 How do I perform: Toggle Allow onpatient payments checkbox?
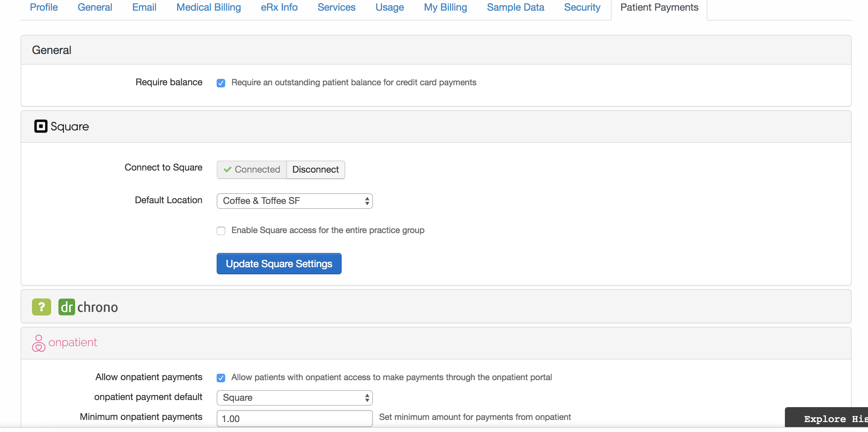pyautogui.click(x=221, y=378)
